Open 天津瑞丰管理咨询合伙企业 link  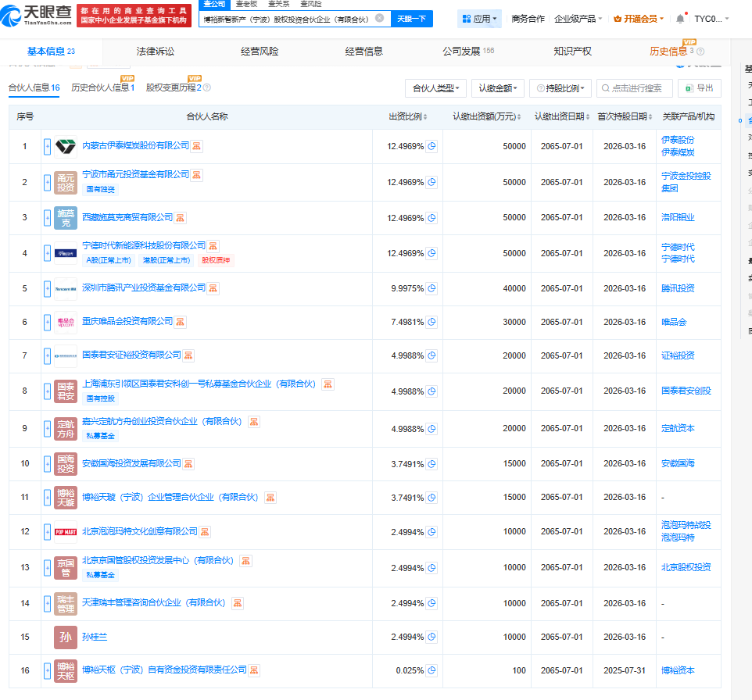pyautogui.click(x=153, y=602)
